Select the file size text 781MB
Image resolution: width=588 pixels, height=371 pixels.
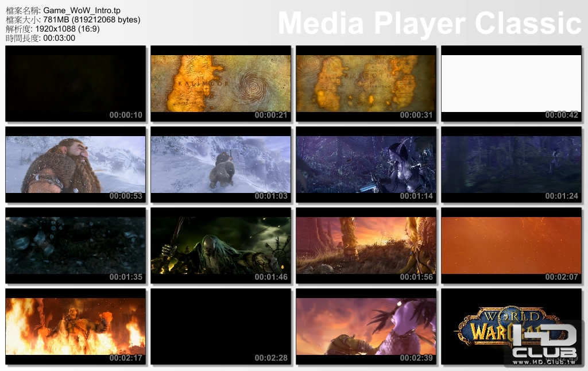coord(56,20)
